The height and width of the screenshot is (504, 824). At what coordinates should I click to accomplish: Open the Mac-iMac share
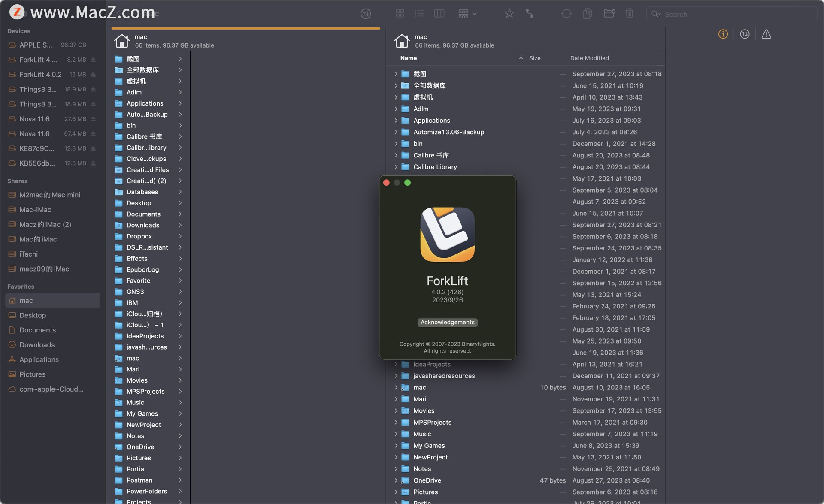click(x=52, y=210)
